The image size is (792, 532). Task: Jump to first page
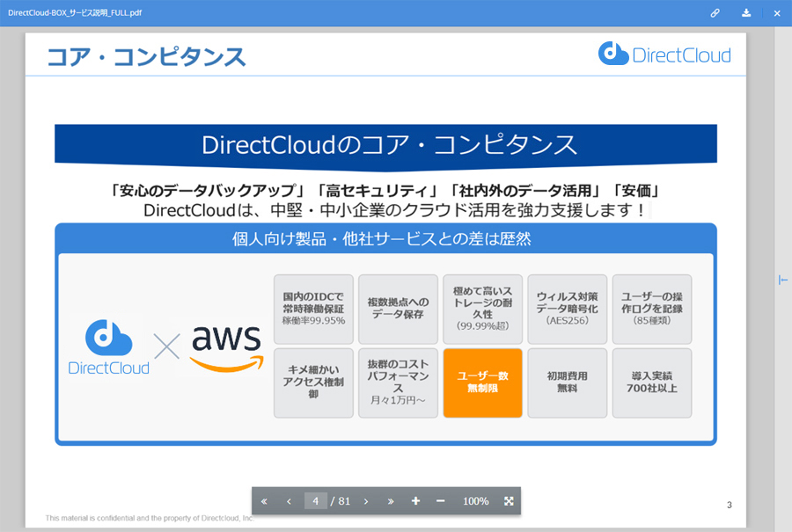pos(264,501)
